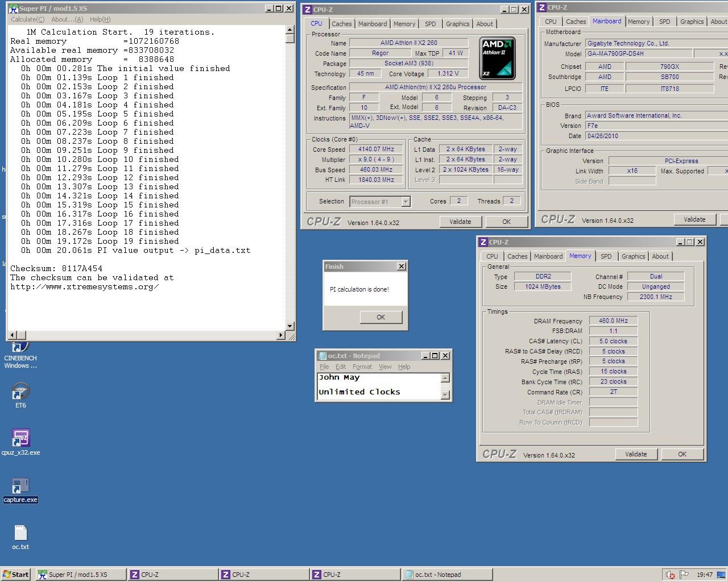Open the Calculate menu in Super PI
This screenshot has width=728, height=582.
click(27, 19)
